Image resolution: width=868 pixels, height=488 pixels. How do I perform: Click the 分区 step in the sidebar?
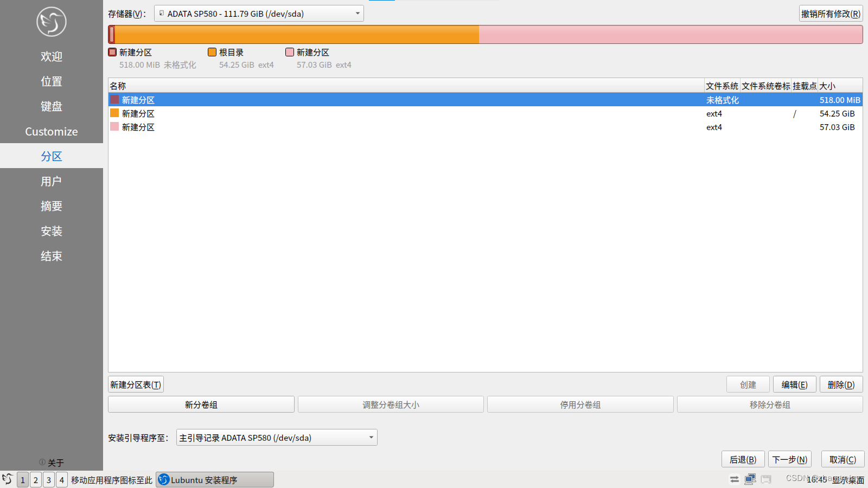point(52,156)
